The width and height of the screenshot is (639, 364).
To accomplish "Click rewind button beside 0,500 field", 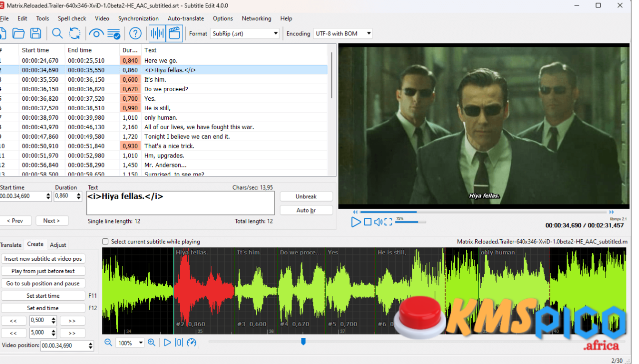I will (14, 321).
